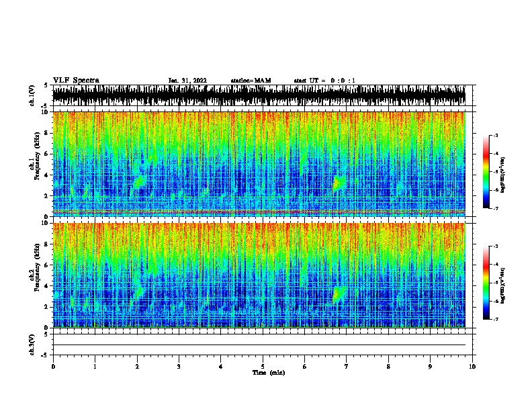Viewport: 532px width, 411px height.
Task: Click time axis tick label "8"
Action: (388, 367)
